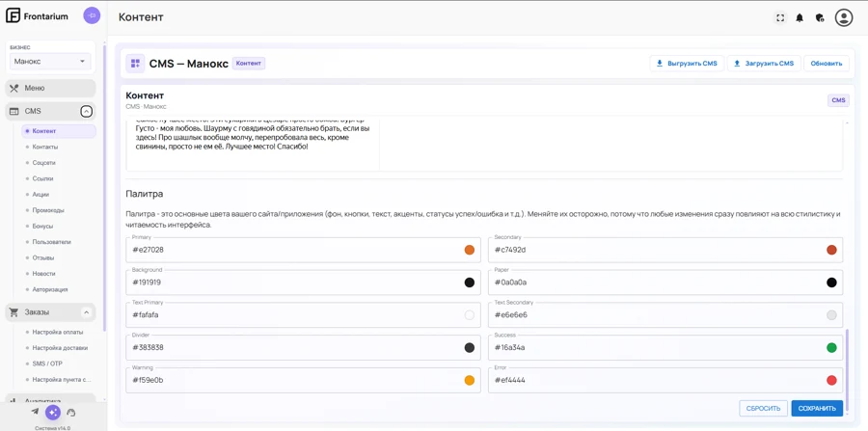
Task: Click Выгрузить CMS button
Action: tap(687, 63)
